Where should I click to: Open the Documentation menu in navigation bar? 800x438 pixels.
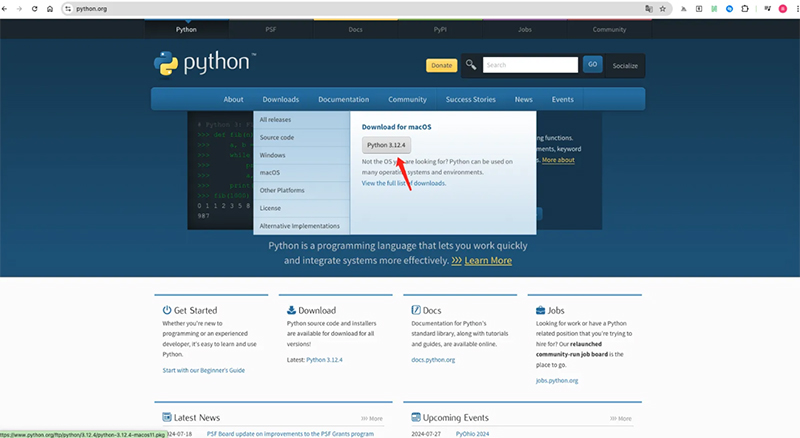click(x=343, y=99)
